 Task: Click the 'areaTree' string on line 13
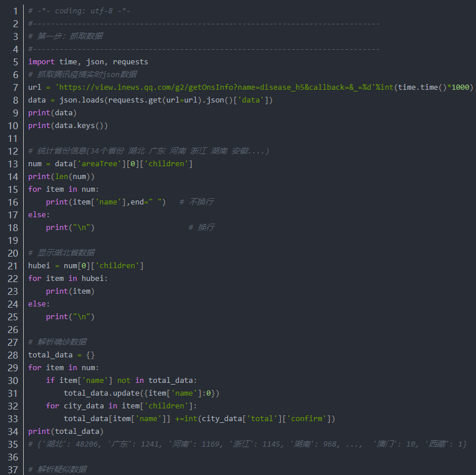click(x=100, y=164)
